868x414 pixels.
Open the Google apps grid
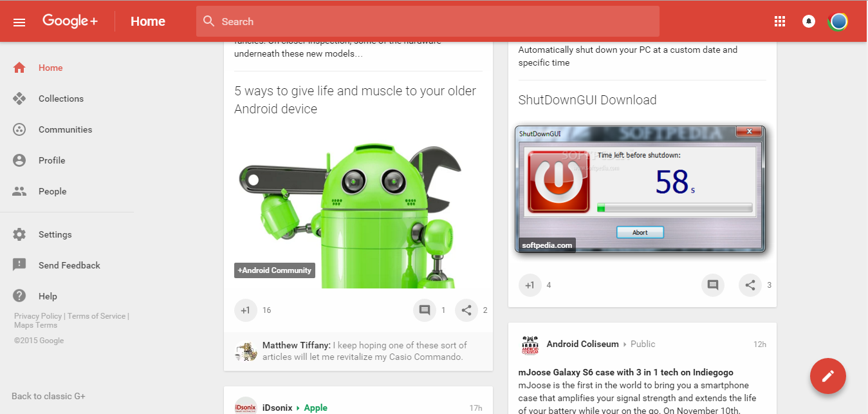[x=780, y=21]
